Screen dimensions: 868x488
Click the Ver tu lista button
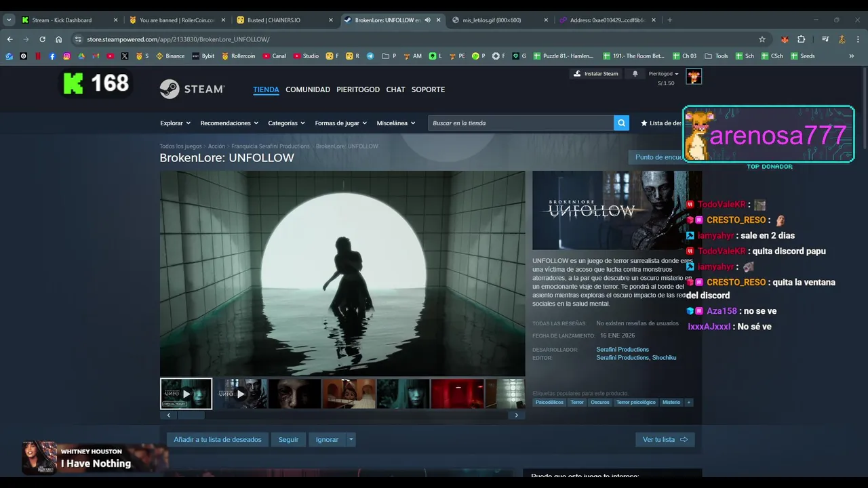tap(665, 439)
